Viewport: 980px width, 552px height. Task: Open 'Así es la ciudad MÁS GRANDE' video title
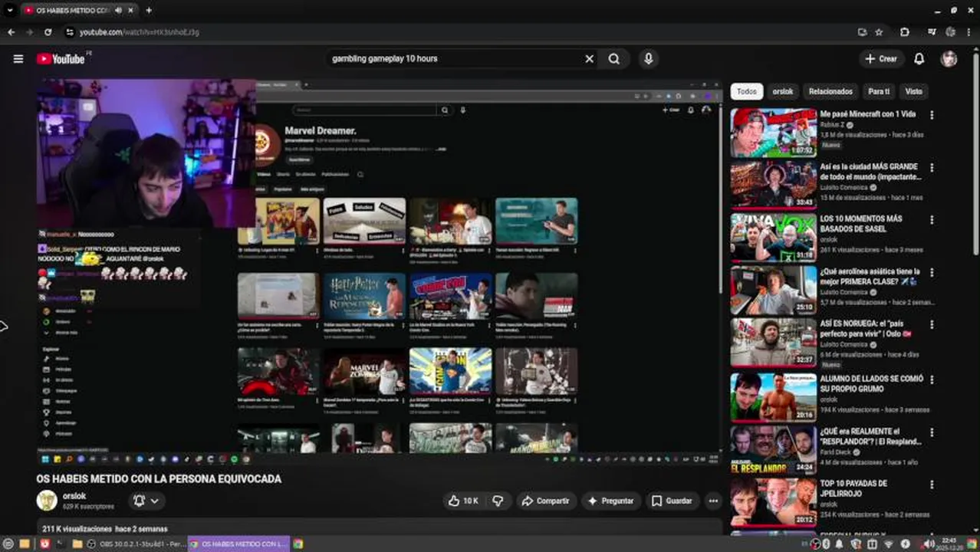[x=870, y=172]
